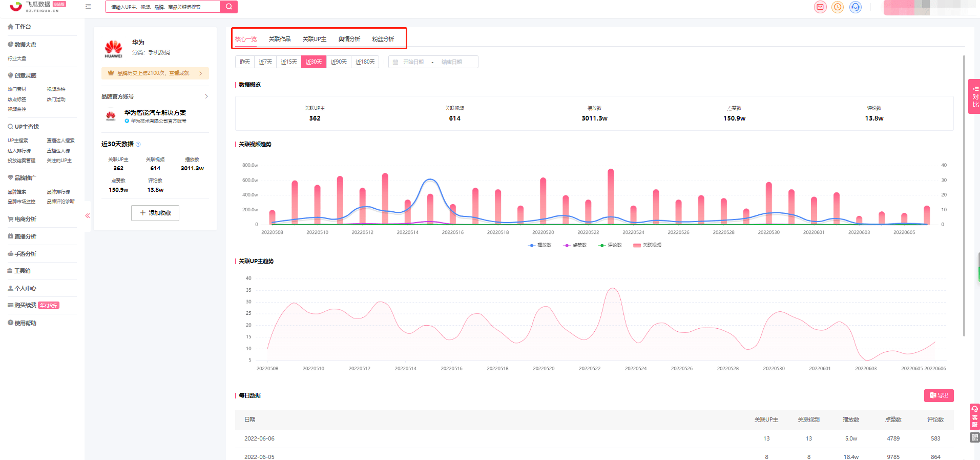This screenshot has height=460, width=980.
Task: Select the 近7天 time range
Action: click(x=265, y=62)
